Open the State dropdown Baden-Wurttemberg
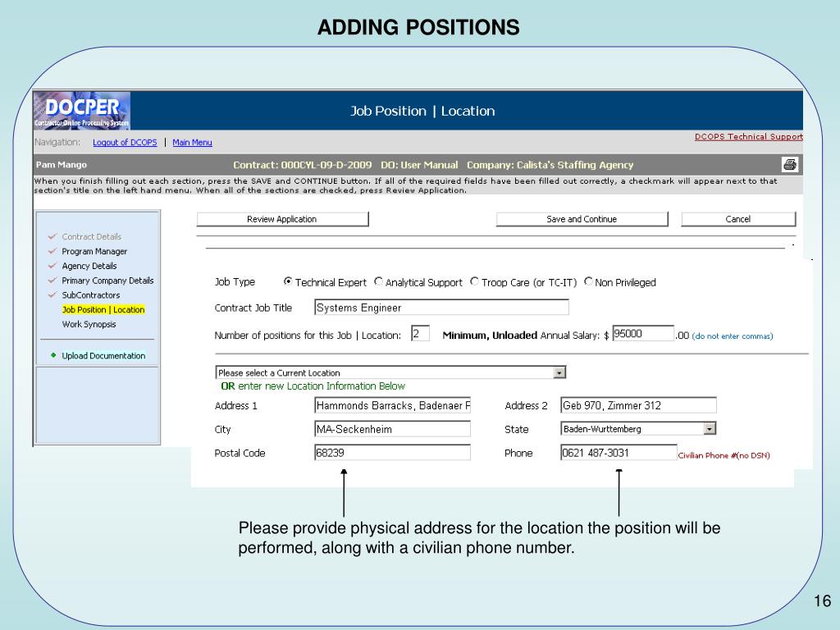This screenshot has width=840, height=630. pos(638,428)
